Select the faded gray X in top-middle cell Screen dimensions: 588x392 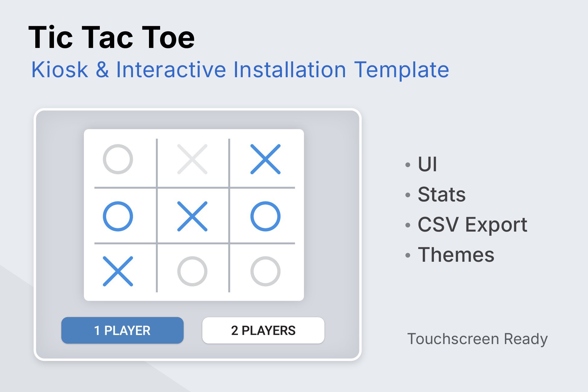(192, 159)
